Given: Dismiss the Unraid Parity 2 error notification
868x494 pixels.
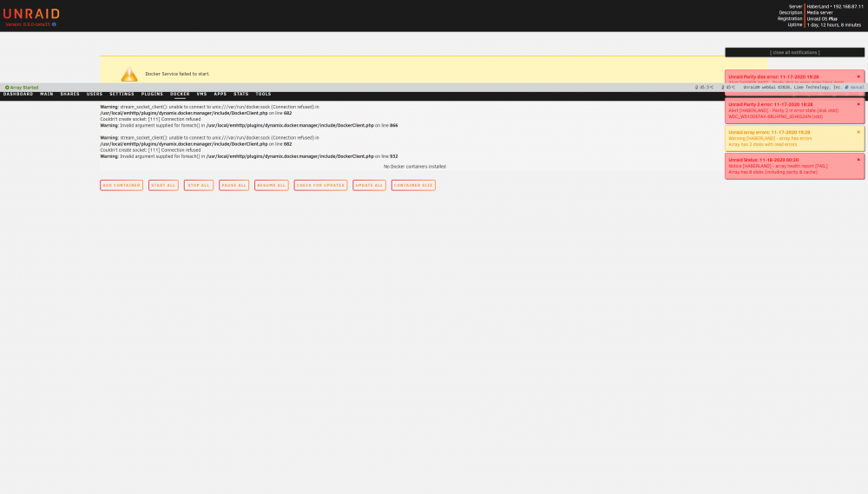Looking at the screenshot, I should 858,104.
